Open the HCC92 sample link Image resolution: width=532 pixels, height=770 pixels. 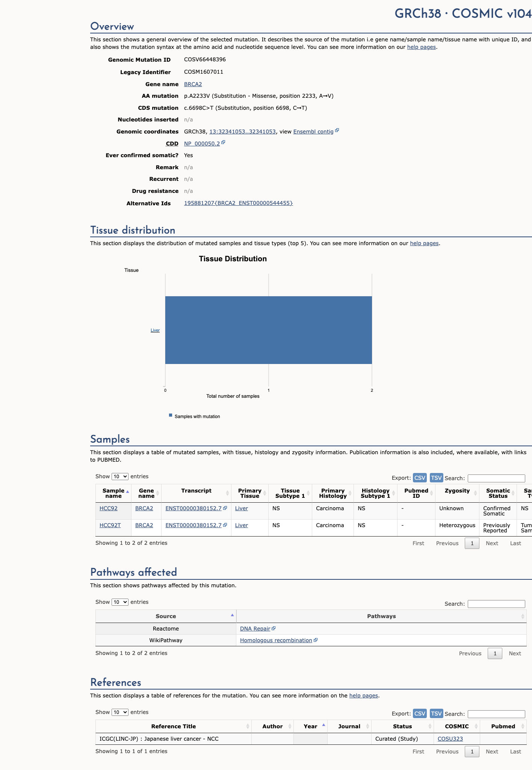(x=109, y=508)
